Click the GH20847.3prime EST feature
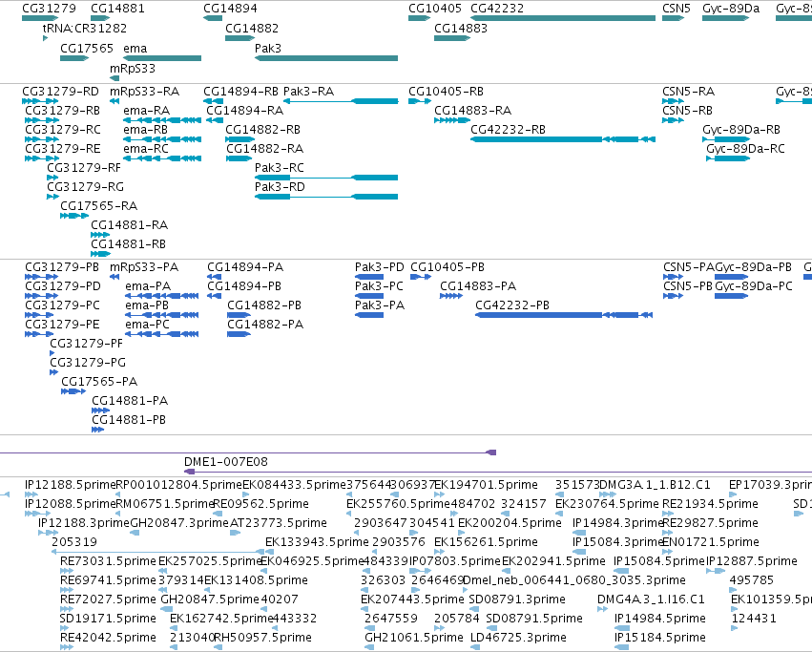Image resolution: width=812 pixels, height=652 pixels. [135, 533]
